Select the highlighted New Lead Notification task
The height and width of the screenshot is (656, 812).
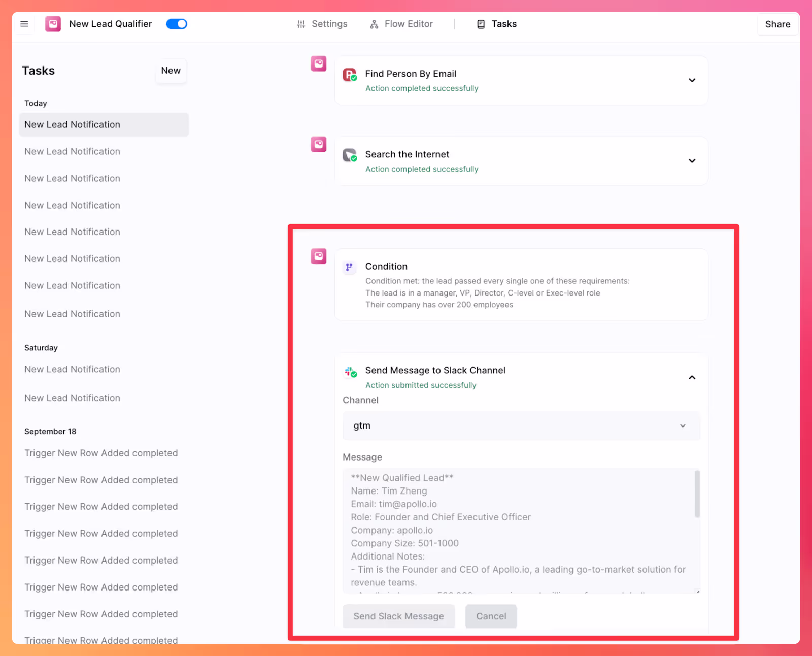[x=104, y=124]
